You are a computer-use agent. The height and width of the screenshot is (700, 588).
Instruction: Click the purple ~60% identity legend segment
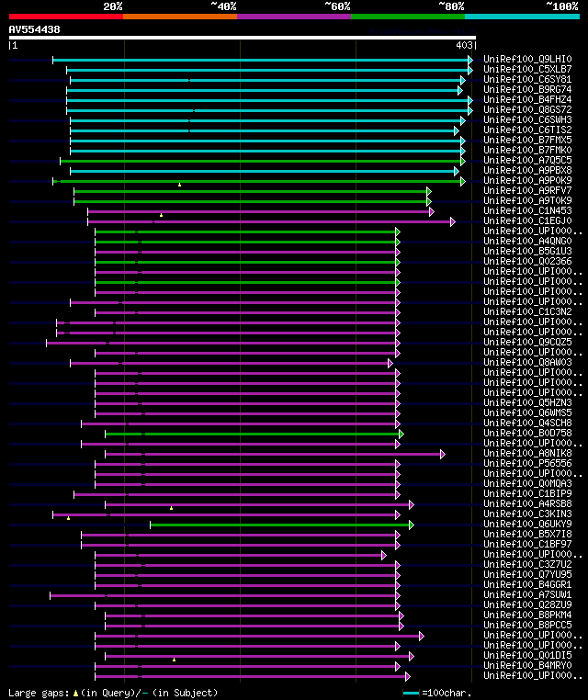[x=294, y=17]
